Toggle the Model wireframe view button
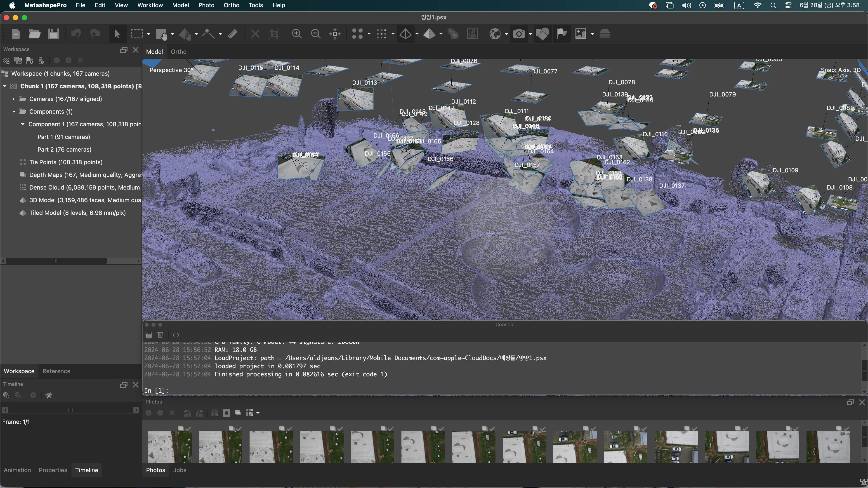Screen dimensions: 868x488 click(x=405, y=34)
